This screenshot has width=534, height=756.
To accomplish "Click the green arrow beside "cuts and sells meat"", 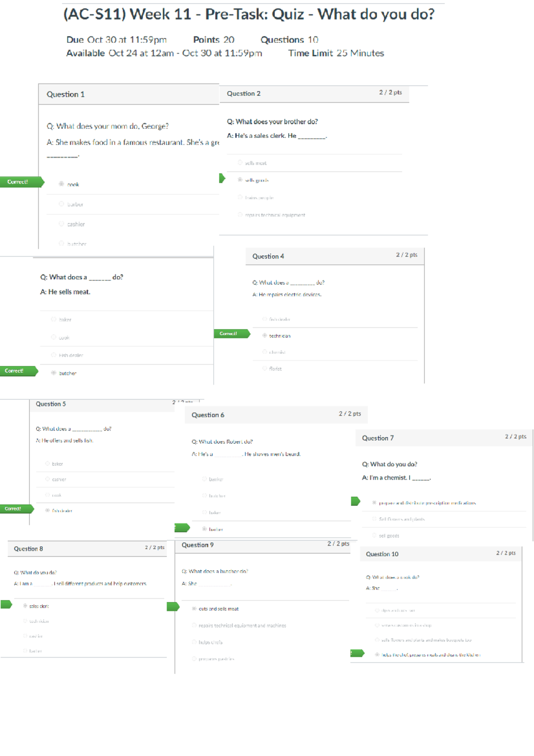I will [x=173, y=606].
